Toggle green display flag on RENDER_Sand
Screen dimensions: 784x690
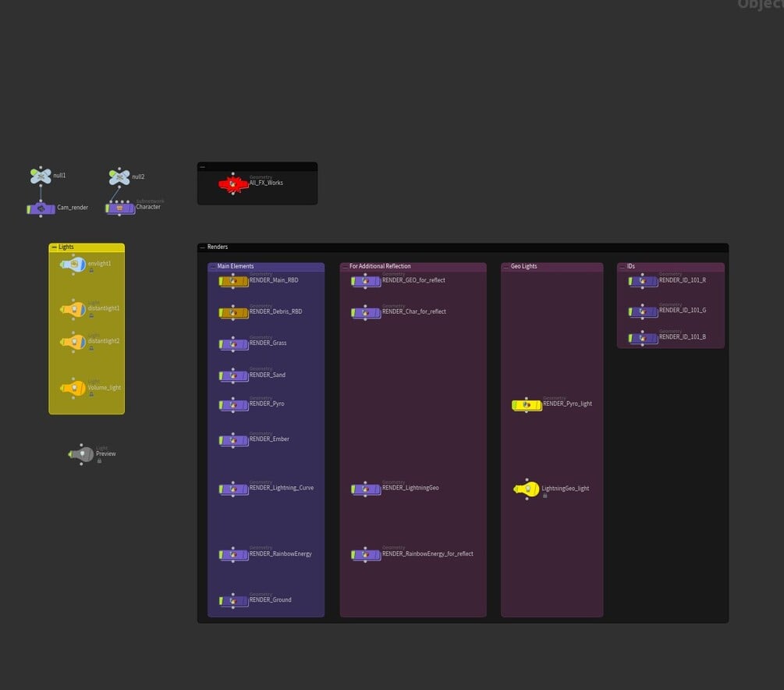point(221,375)
